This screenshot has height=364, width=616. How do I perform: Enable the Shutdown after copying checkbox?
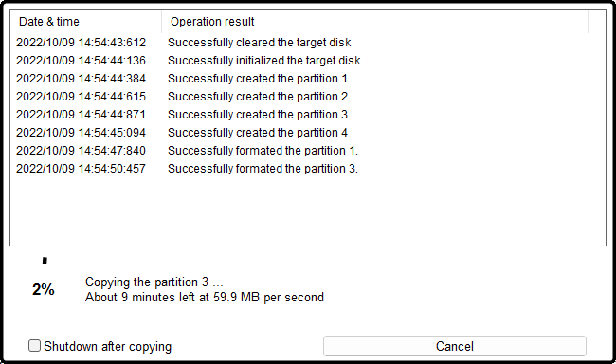tap(34, 346)
